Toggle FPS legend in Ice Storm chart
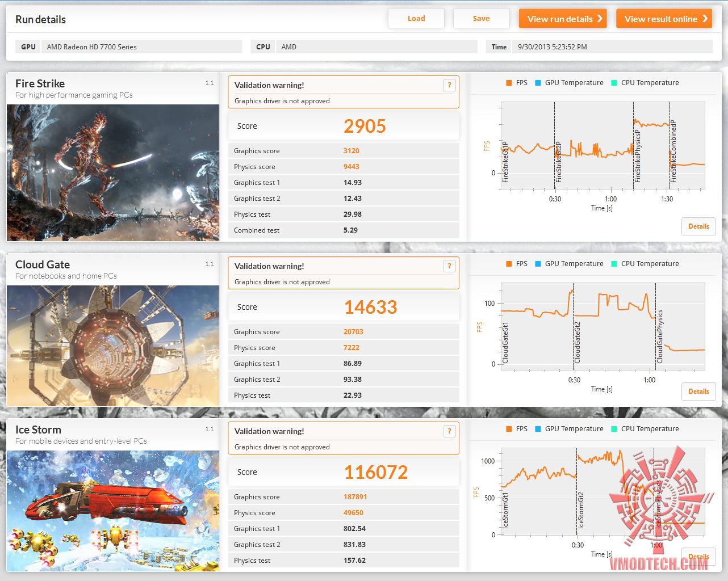The image size is (728, 581). pyautogui.click(x=517, y=429)
